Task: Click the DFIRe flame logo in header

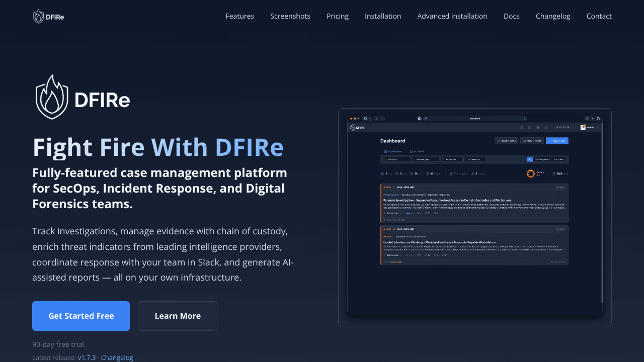Action: pyautogui.click(x=48, y=16)
